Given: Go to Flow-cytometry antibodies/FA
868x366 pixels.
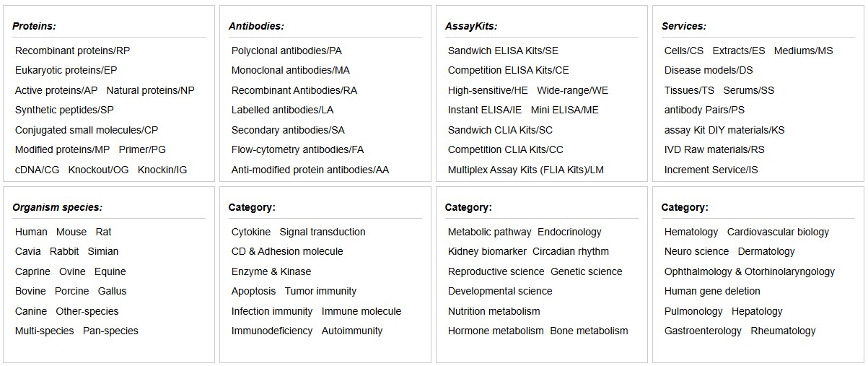Looking at the screenshot, I should point(297,149).
